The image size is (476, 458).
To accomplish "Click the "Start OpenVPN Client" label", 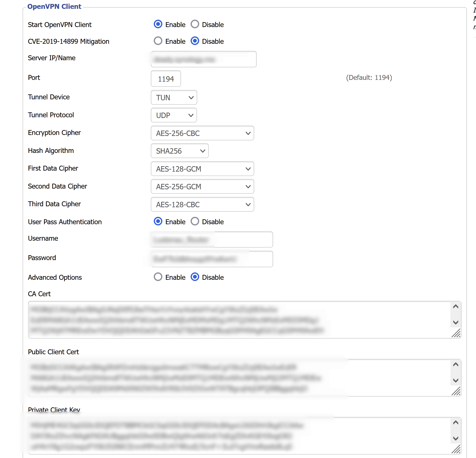I will (x=60, y=25).
